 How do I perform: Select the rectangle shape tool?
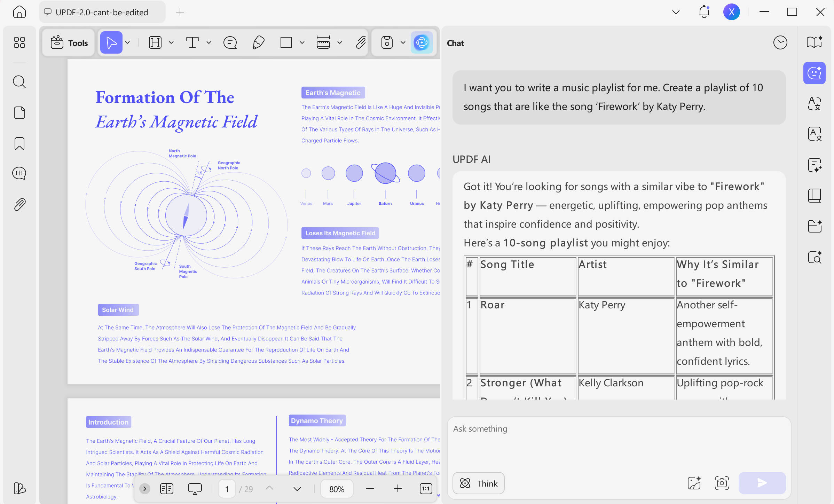[286, 43]
